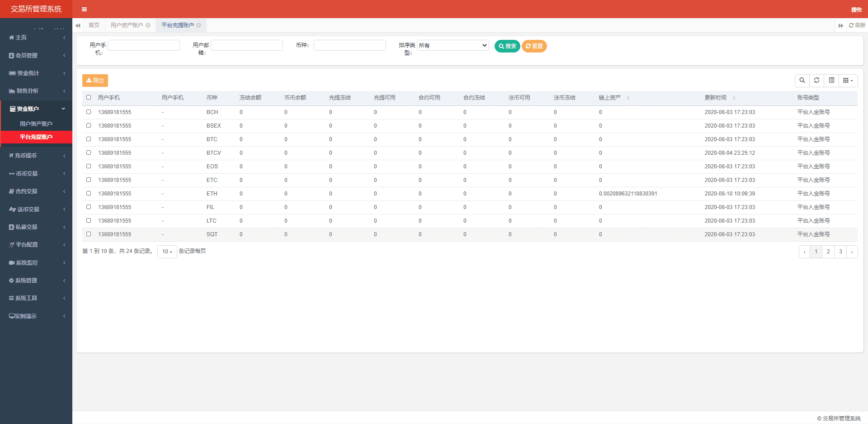
Task: Open the records per page dropdown
Action: tap(167, 252)
